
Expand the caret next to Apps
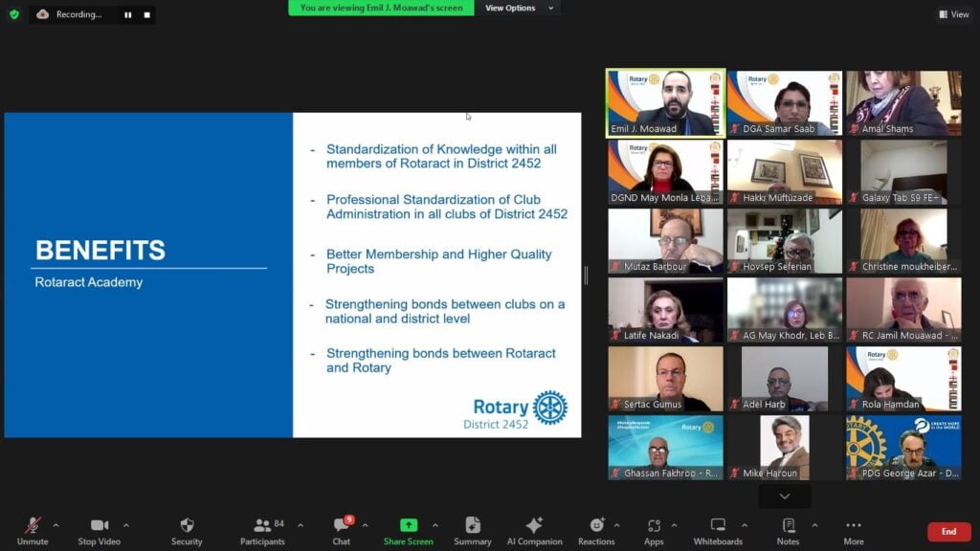click(675, 525)
